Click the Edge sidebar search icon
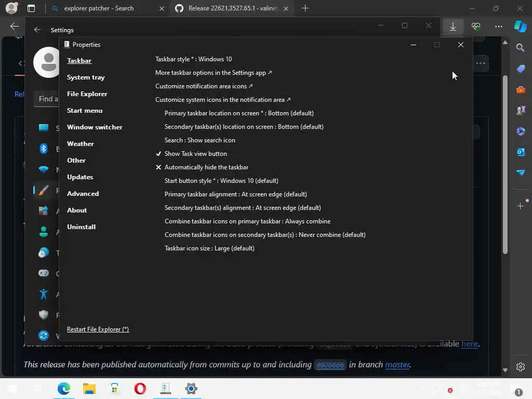532x399 pixels. [520, 47]
